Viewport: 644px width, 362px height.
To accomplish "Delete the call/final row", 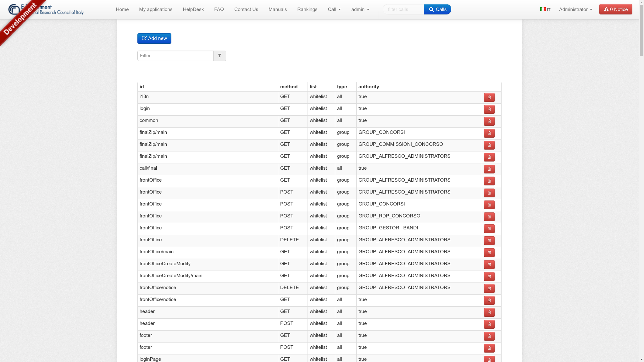I will pos(489,169).
